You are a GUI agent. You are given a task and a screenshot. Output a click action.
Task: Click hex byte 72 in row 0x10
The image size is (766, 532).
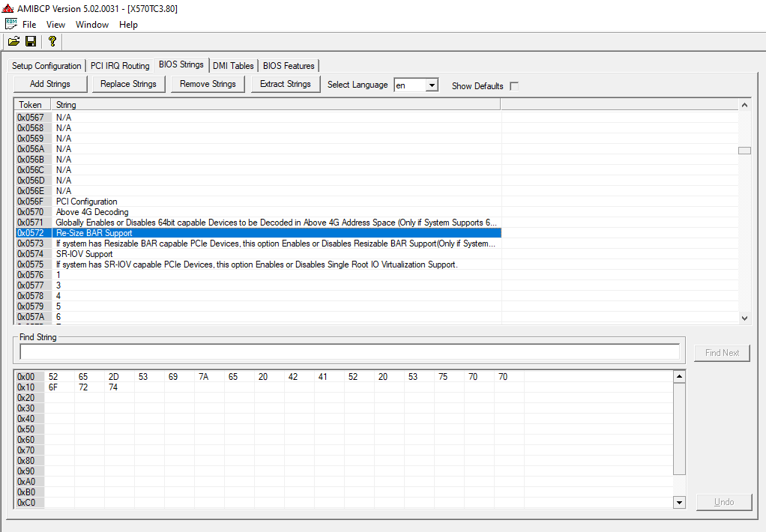coord(83,387)
